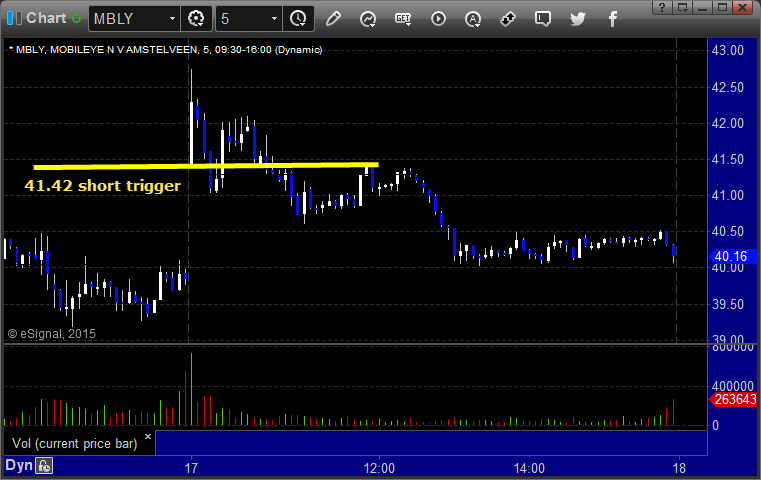Click the MBLY chart title text
This screenshot has height=480, width=761.
click(168, 50)
